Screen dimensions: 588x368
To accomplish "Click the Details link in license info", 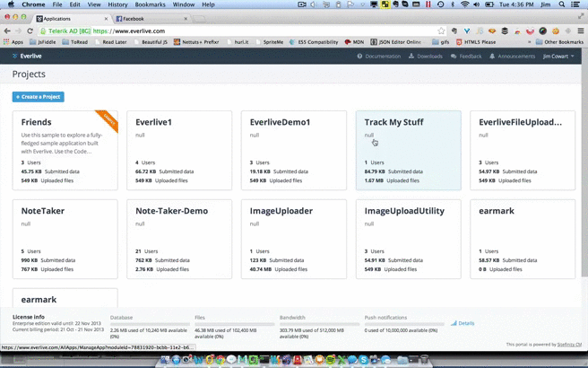I will pyautogui.click(x=463, y=323).
